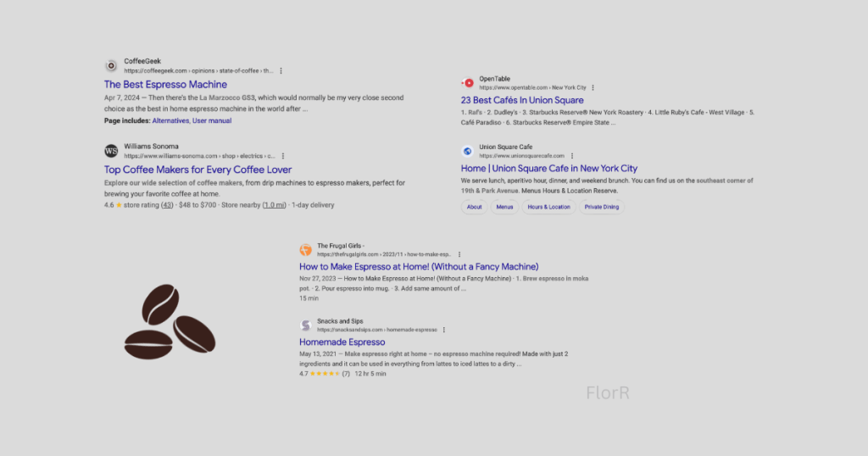Viewport: 868px width, 456px height.
Task: Click the Williams Sonoma site name
Action: [151, 147]
